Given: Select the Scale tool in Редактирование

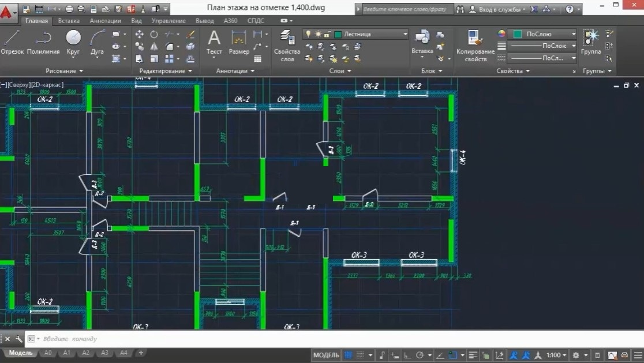Looking at the screenshot, I should click(x=154, y=59).
